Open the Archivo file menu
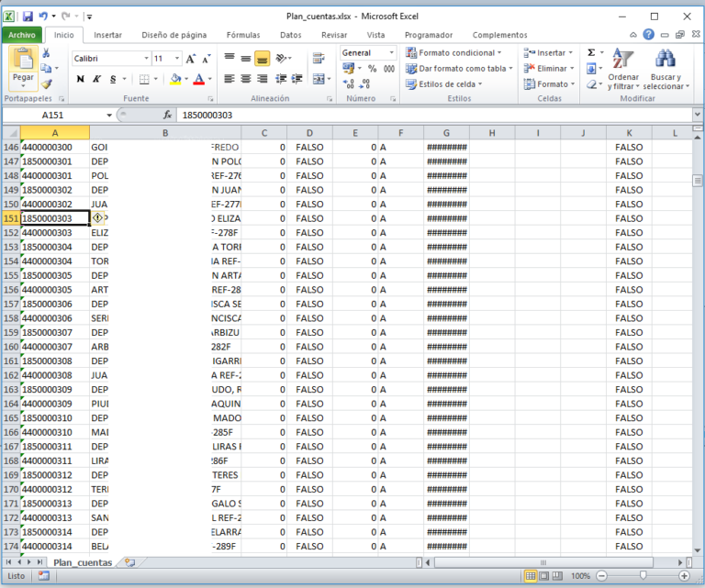This screenshot has height=588, width=705. [22, 35]
